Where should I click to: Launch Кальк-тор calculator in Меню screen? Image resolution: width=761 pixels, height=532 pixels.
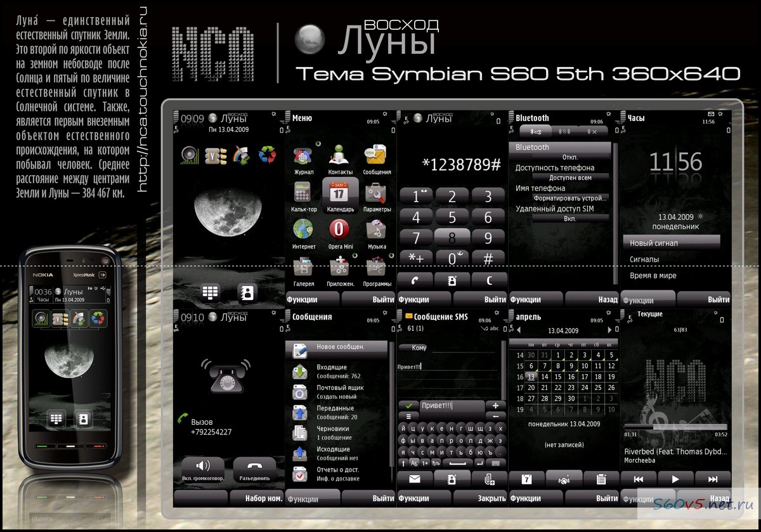pos(304,193)
